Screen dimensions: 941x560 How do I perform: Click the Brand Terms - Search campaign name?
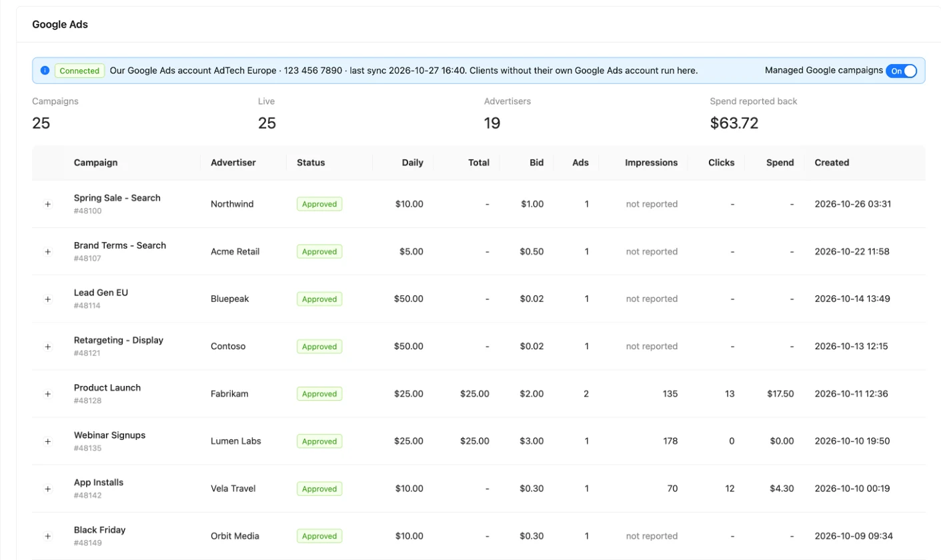click(120, 245)
